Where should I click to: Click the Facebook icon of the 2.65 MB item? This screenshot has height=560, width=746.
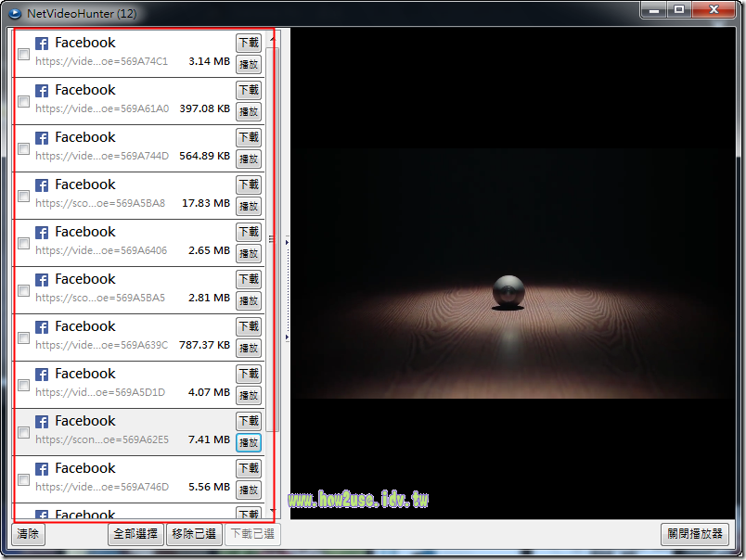[42, 233]
